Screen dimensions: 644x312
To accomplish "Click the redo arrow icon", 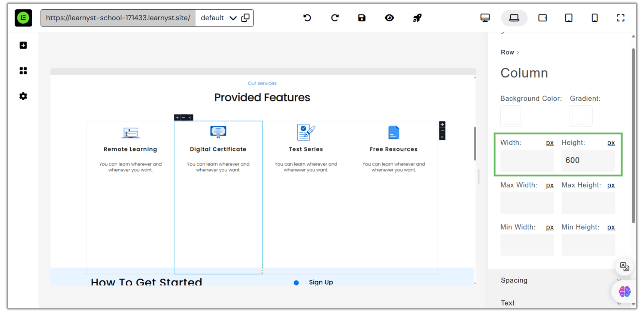I will (x=335, y=18).
